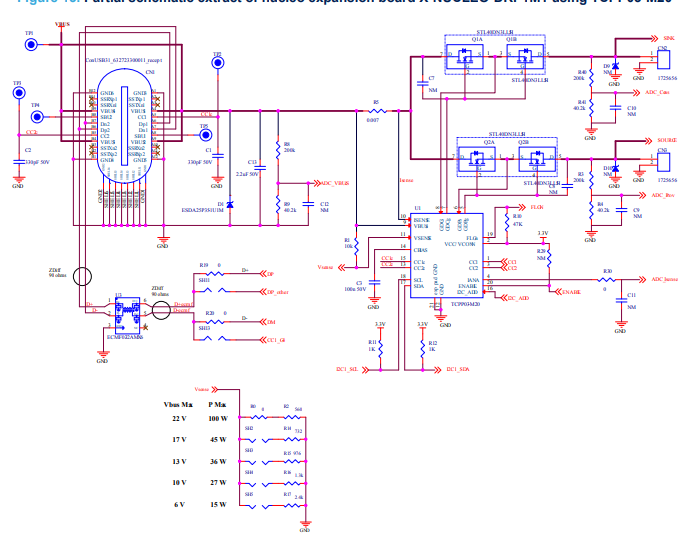Click the CBIAS pin name on U1
This screenshot has height=545, width=700.
[420, 250]
